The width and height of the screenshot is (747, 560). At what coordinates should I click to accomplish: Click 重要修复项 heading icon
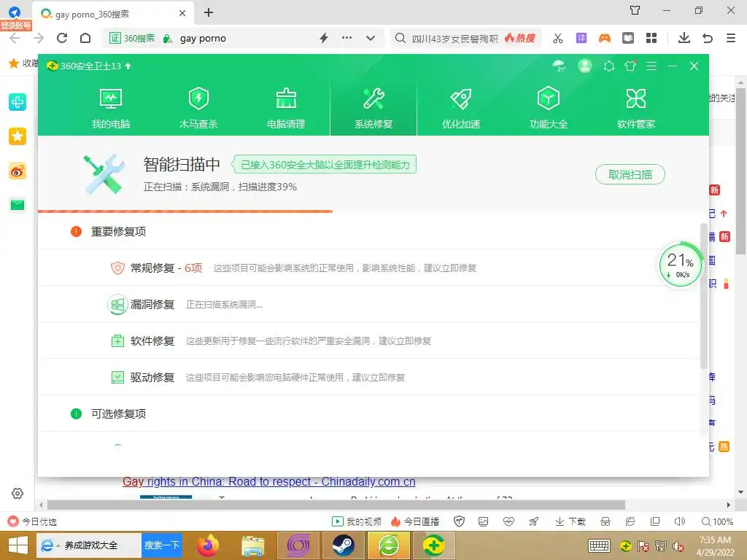click(x=76, y=231)
